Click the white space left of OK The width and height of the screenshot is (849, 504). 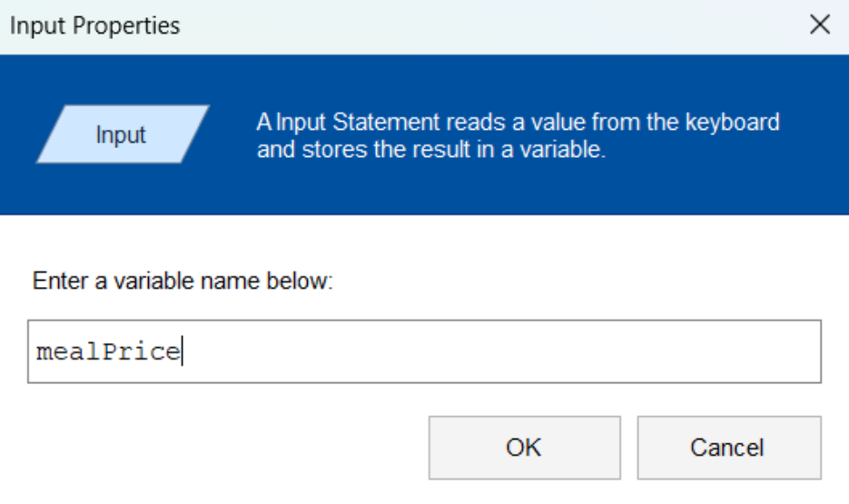227,447
